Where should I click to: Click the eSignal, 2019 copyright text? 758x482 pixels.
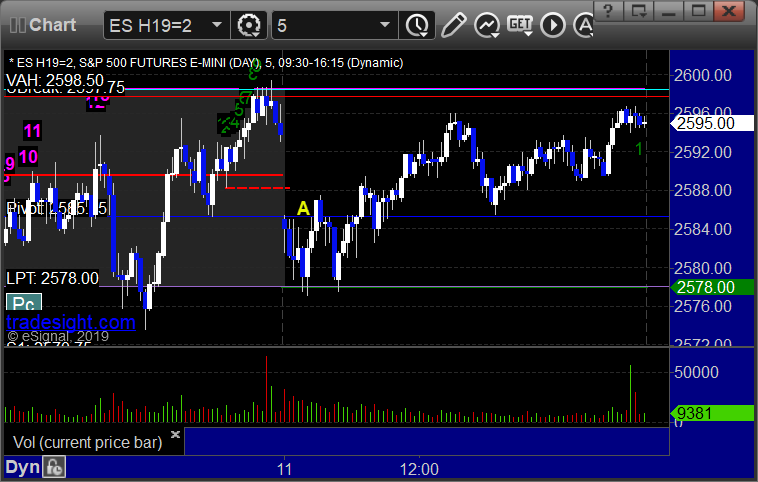pos(58,336)
